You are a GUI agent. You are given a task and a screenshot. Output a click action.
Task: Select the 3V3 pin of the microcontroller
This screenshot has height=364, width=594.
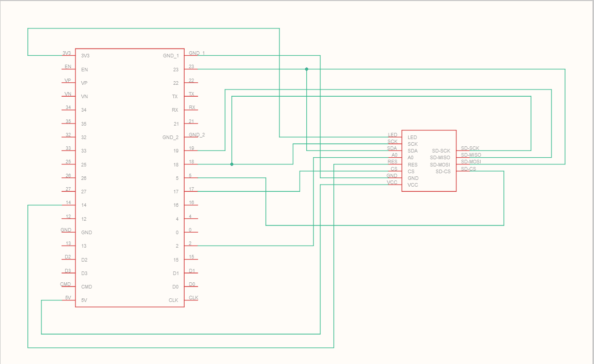68,55
